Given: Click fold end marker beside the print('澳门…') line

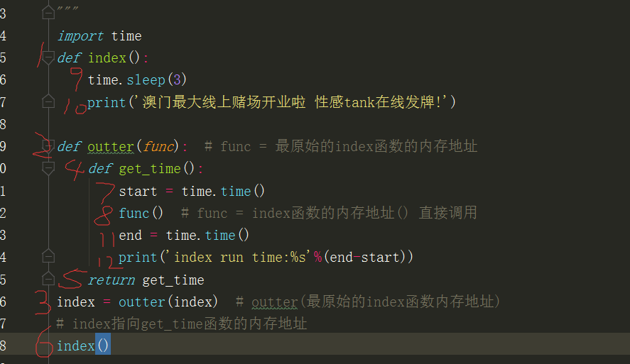Looking at the screenshot, I should (48, 101).
